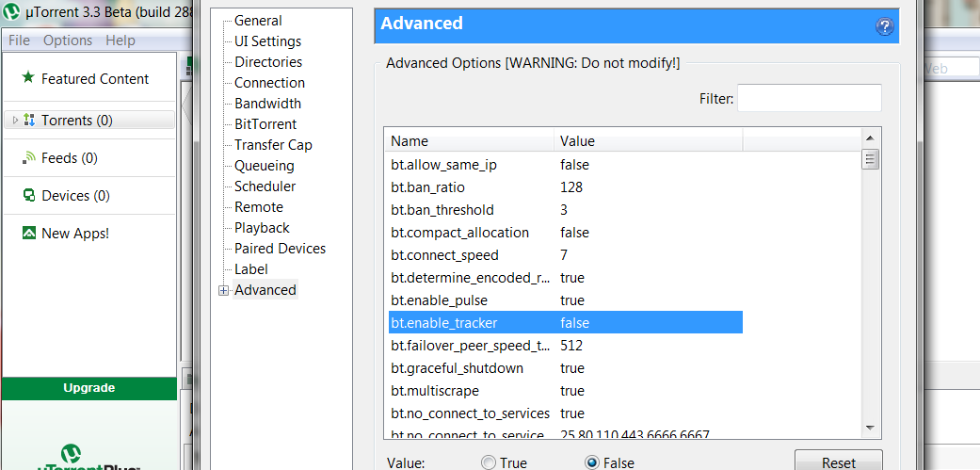The width and height of the screenshot is (980, 470).
Task: Select the Feeds (0) sidebar entry
Action: point(70,158)
